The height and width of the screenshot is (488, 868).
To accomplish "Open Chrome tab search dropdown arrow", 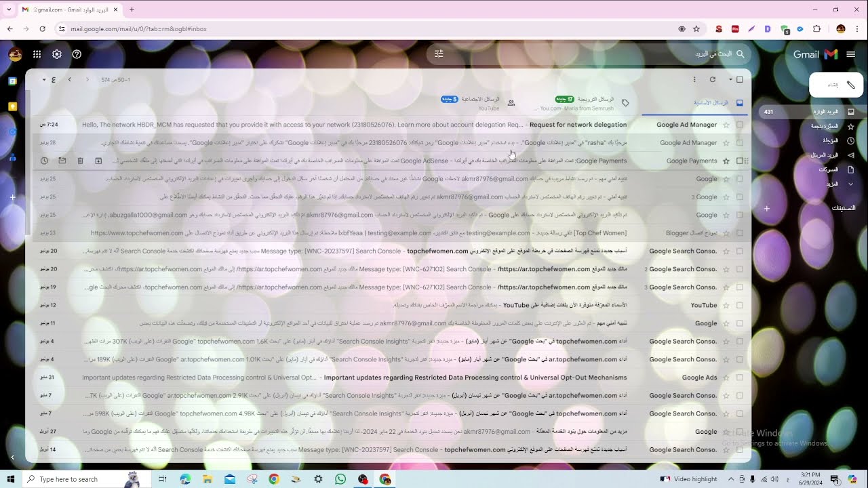I will pyautogui.click(x=9, y=9).
